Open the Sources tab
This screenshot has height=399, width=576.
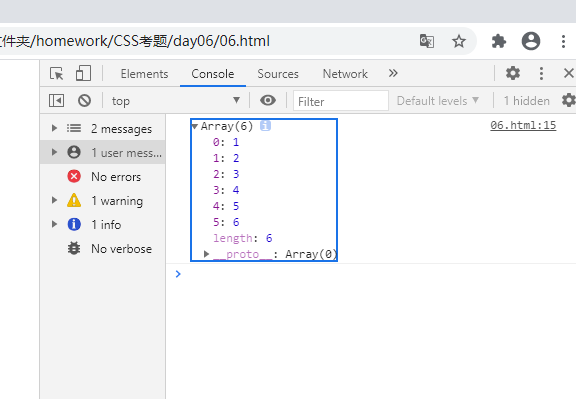pyautogui.click(x=278, y=74)
